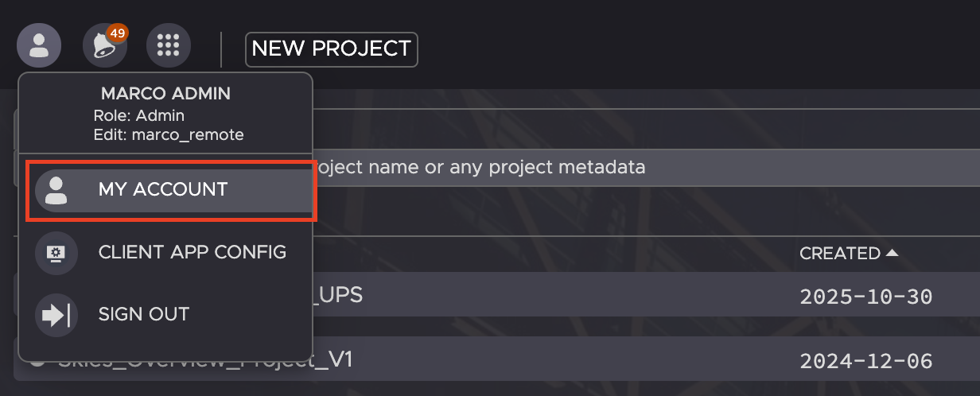The image size is (980, 396).
Task: Toggle the sort arrow next to Created
Action: [x=892, y=253]
